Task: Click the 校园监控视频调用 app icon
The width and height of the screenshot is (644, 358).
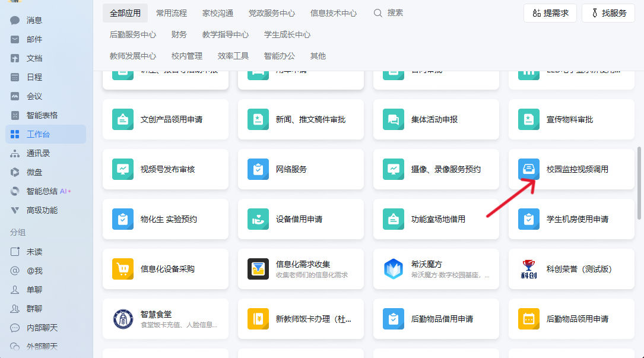Action: (x=528, y=169)
